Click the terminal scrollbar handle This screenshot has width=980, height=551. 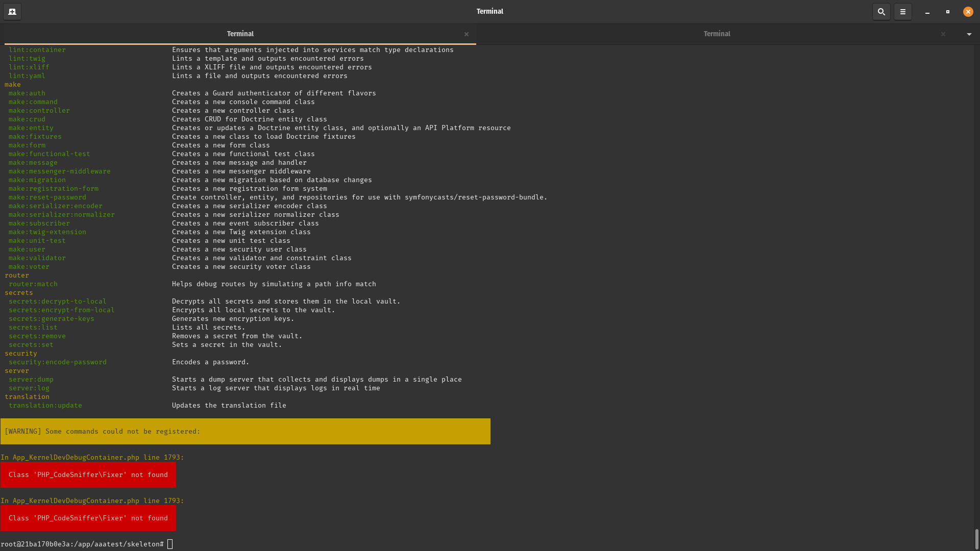pos(977,539)
